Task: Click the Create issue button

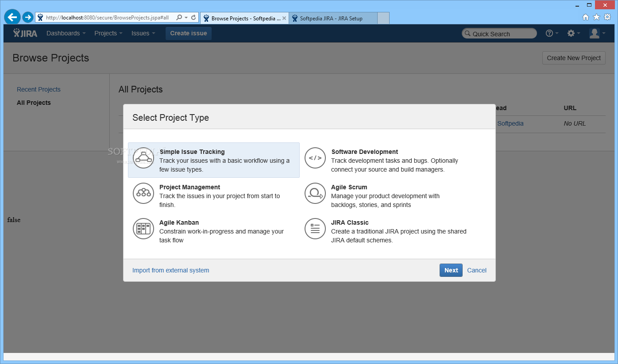Action: 189,33
